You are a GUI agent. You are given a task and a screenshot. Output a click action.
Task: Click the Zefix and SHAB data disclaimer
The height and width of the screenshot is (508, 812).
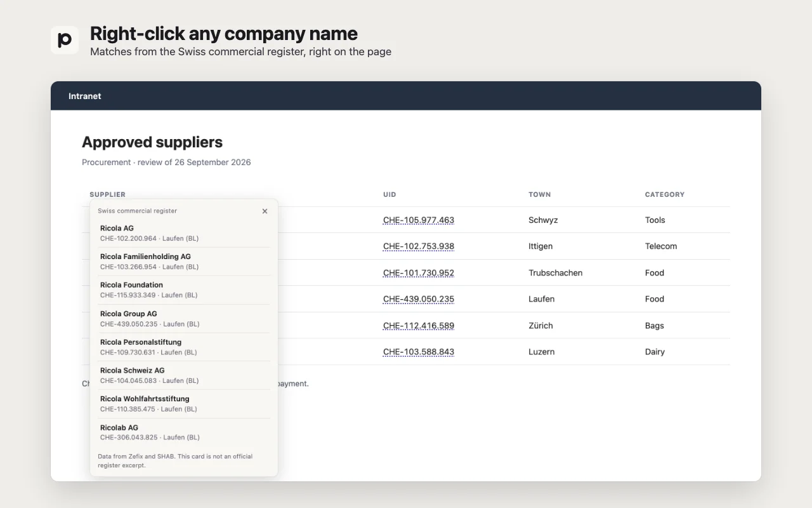175,461
